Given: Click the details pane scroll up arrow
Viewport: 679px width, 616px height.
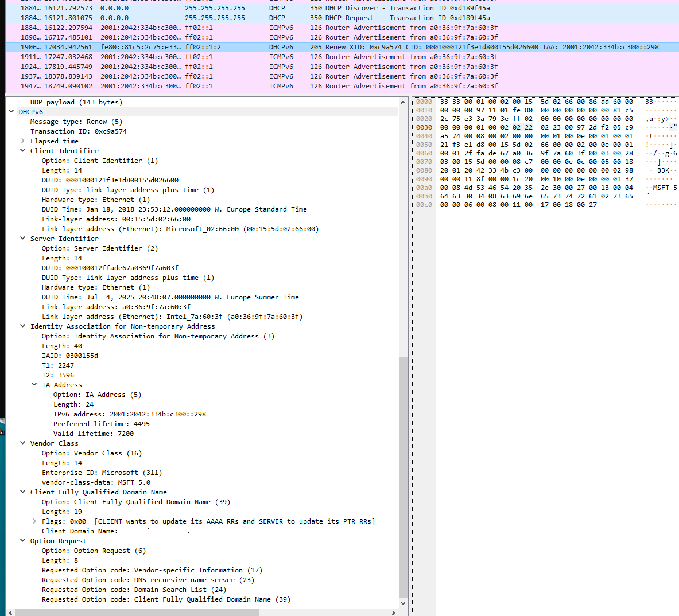Looking at the screenshot, I should [403, 102].
